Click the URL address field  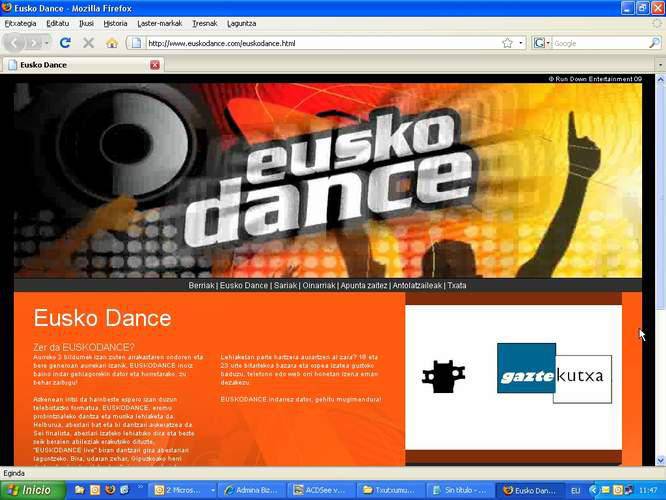tap(323, 43)
